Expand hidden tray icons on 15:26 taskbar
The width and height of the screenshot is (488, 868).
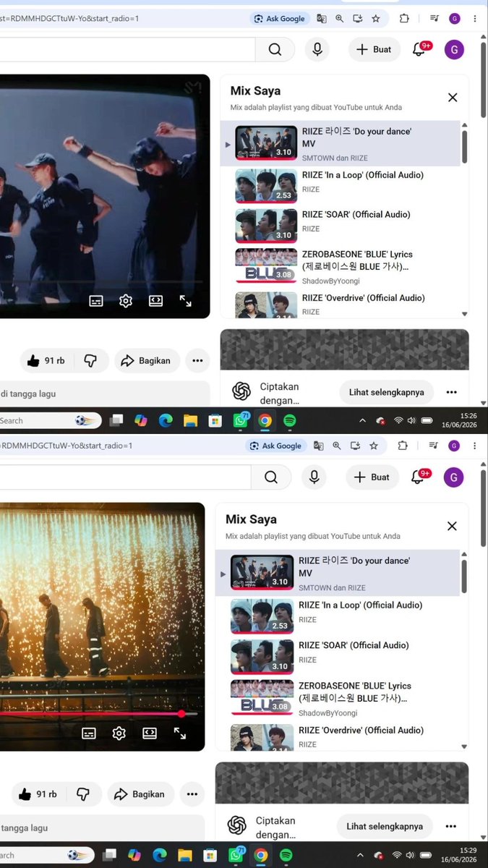pos(363,420)
